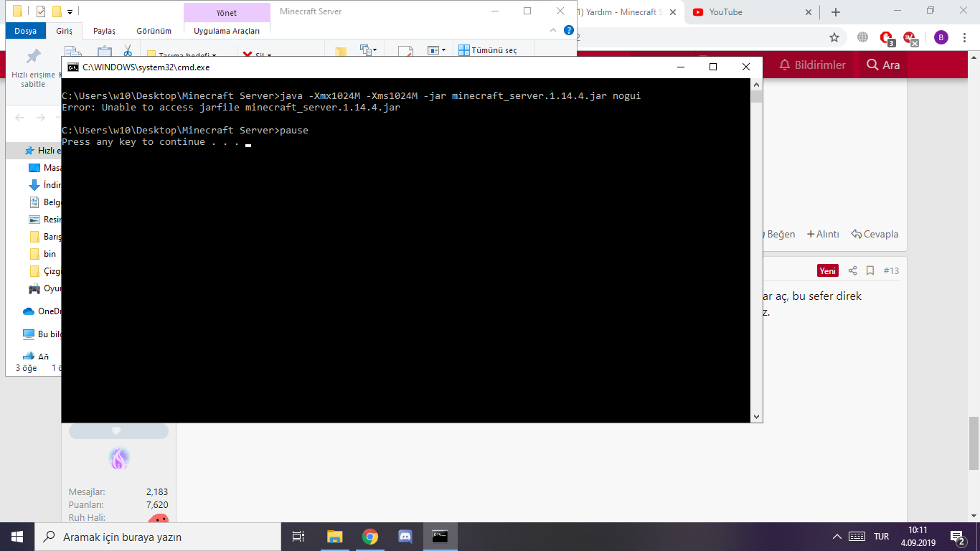Click the flame avatar badge under forum user
Screen dimensions: 980x551
click(x=118, y=458)
